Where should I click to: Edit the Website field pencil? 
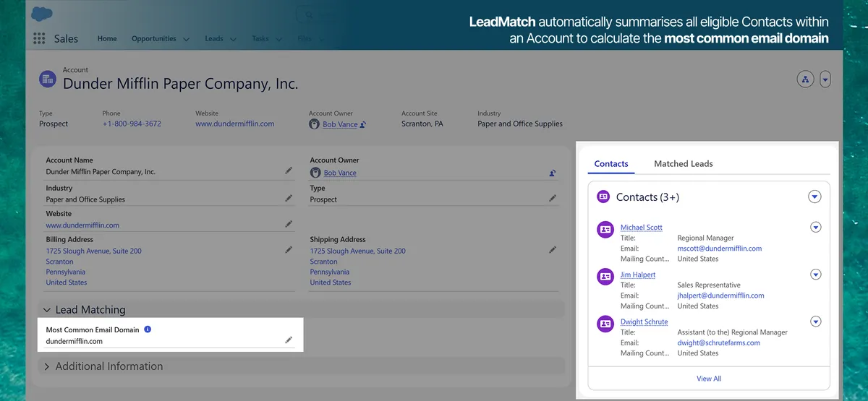click(x=289, y=225)
